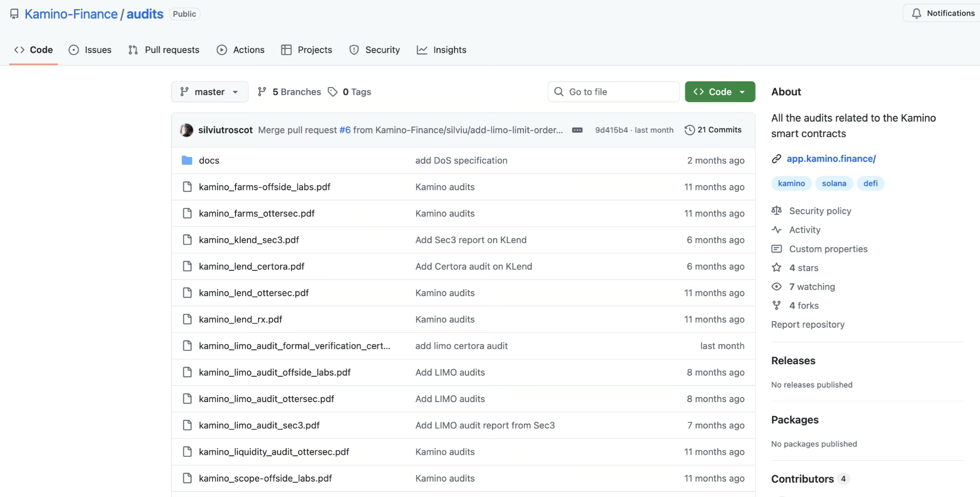This screenshot has height=497, width=980.
Task: Click the stars icon in About
Action: click(776, 267)
